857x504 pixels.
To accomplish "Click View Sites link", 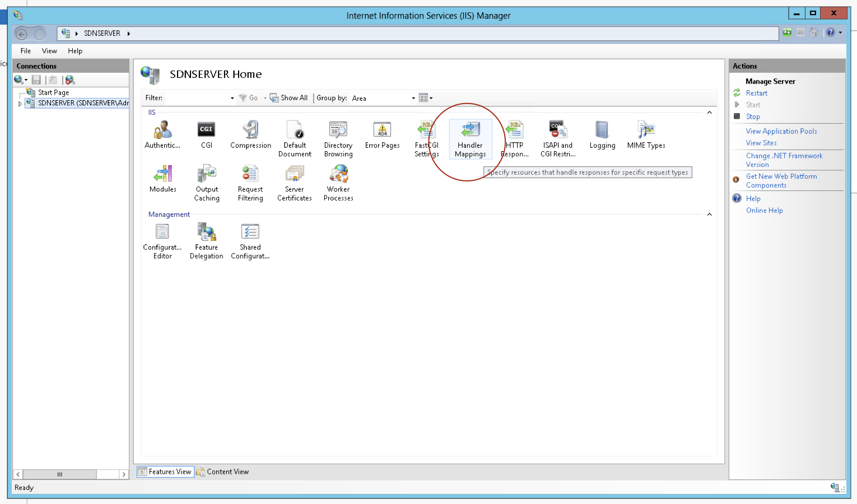I will (761, 143).
